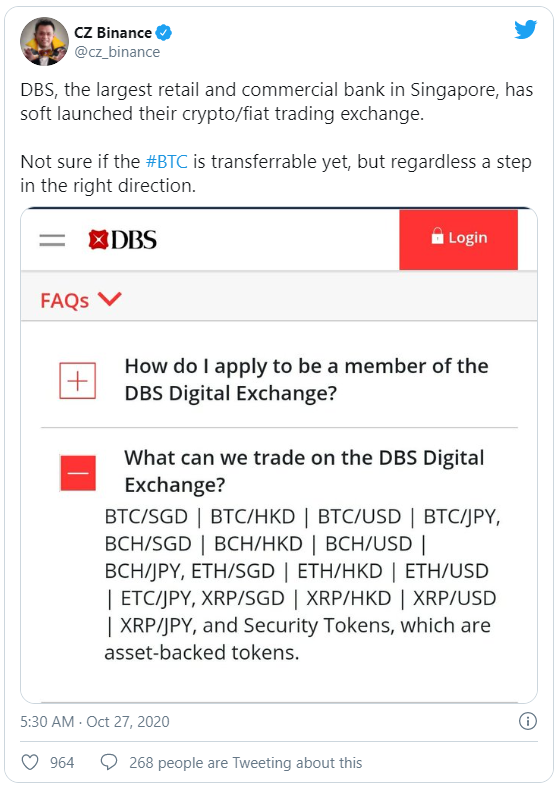559x790 pixels.
Task: Click the 'How do I apply' question text
Action: pos(306,379)
